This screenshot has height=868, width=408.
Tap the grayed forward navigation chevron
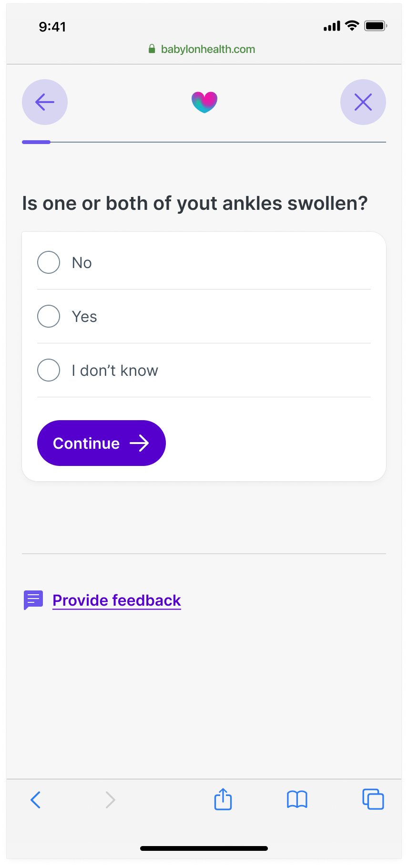(110, 800)
